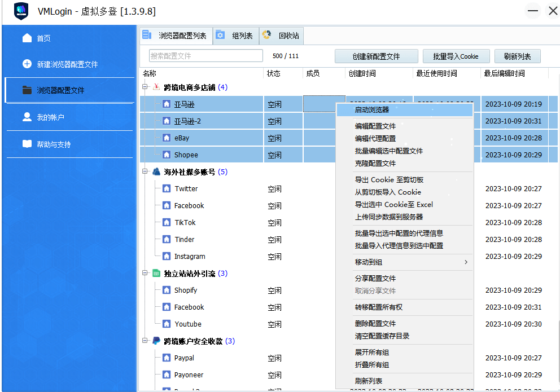Image resolution: width=560 pixels, height=392 pixels.
Task: Click the profile icon next to Twitter
Action: pos(167,188)
